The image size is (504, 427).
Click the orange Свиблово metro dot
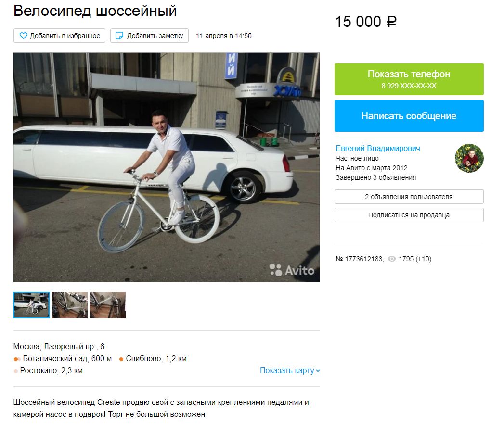(121, 359)
